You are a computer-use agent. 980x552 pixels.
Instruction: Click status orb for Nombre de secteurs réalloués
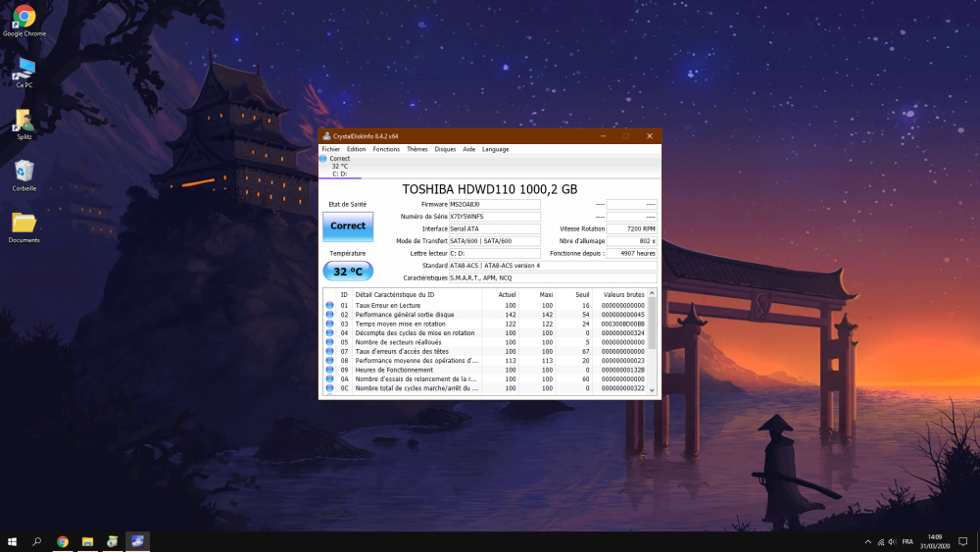pyautogui.click(x=330, y=342)
